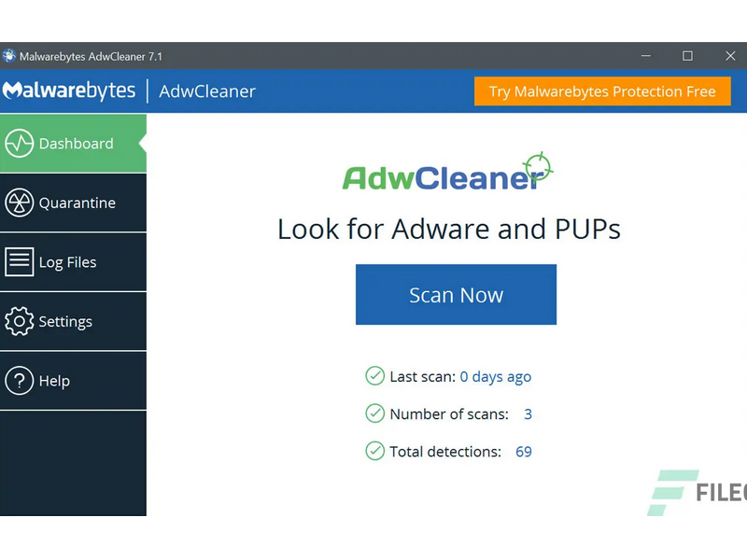Viewport: 747px width, 560px height.
Task: Go to the Settings section
Action: 74,321
